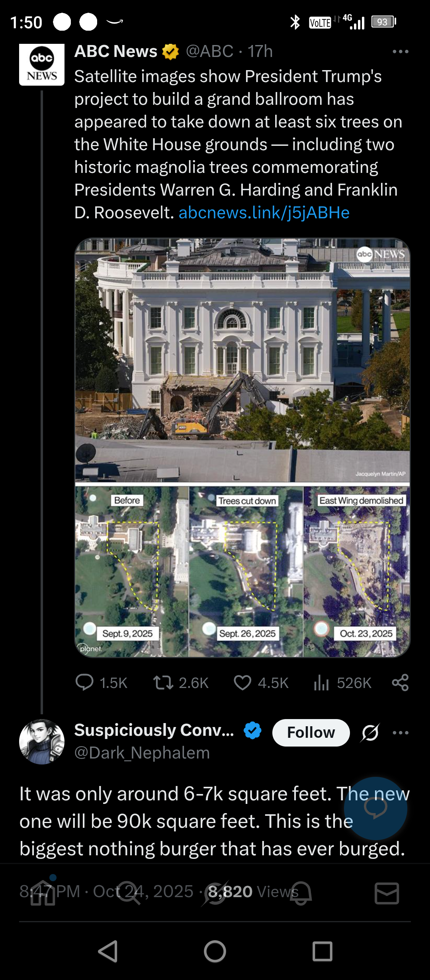Open the Grok icon next to Follow

click(x=370, y=733)
